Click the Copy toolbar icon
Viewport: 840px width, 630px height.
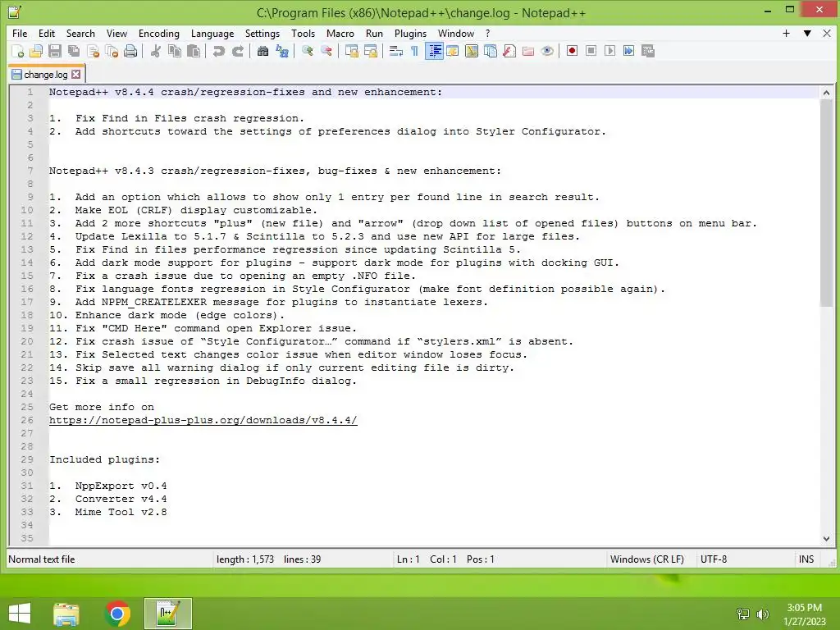point(175,51)
